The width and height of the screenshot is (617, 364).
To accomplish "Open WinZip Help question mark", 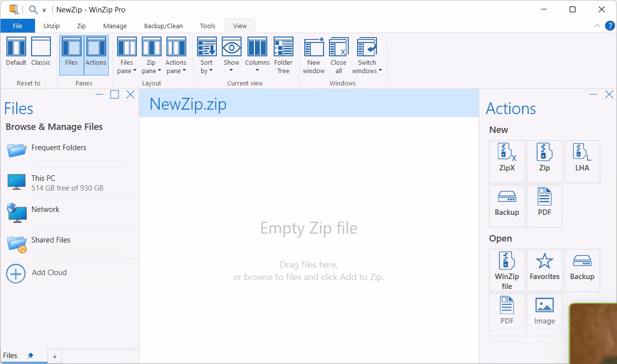I will coord(610,26).
